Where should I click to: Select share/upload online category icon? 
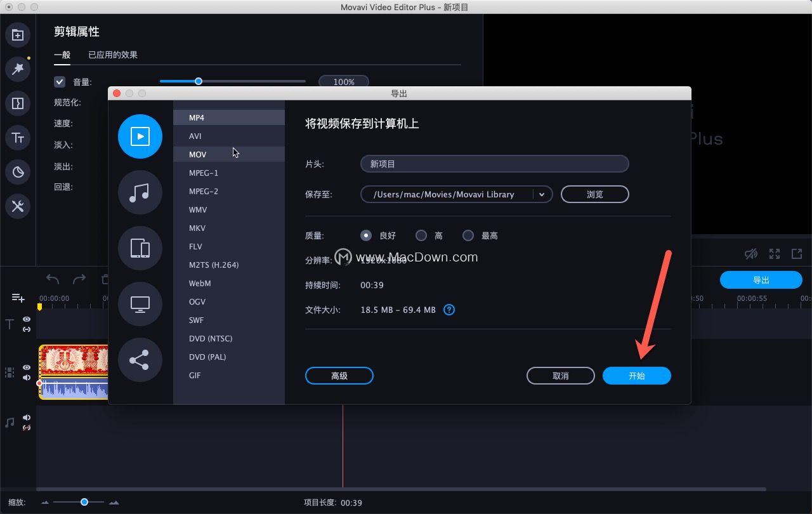[140, 360]
